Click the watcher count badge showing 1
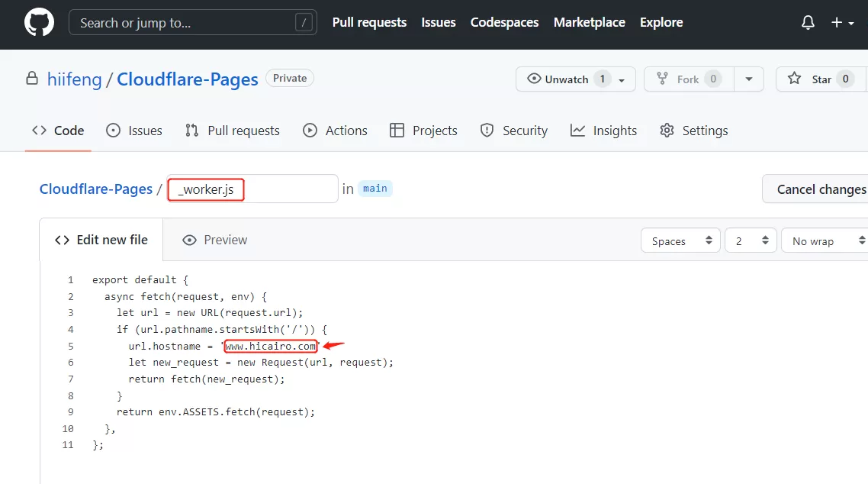Image resolution: width=868 pixels, height=484 pixels. pos(603,79)
